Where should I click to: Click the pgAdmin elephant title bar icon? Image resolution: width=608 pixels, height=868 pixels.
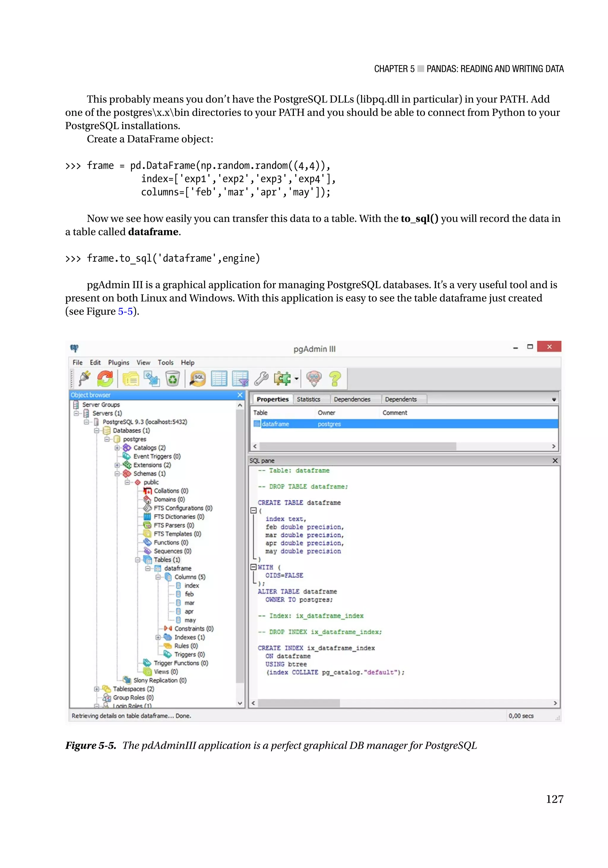(x=75, y=348)
